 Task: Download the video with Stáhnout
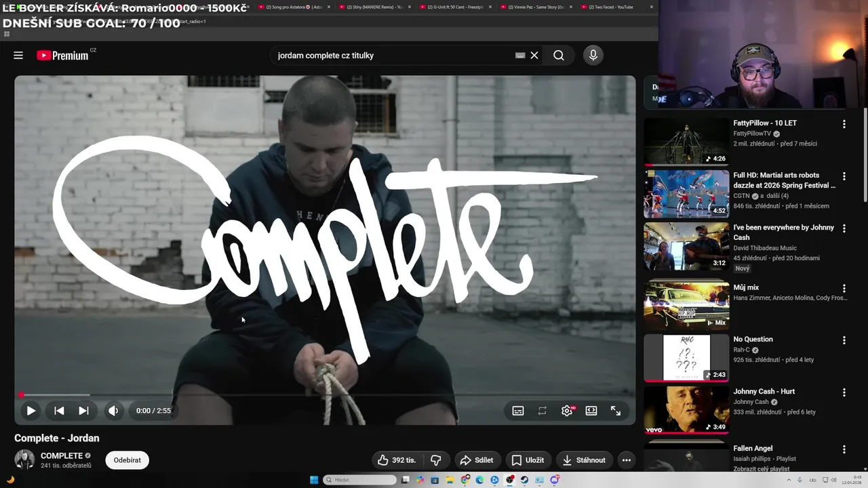click(585, 460)
